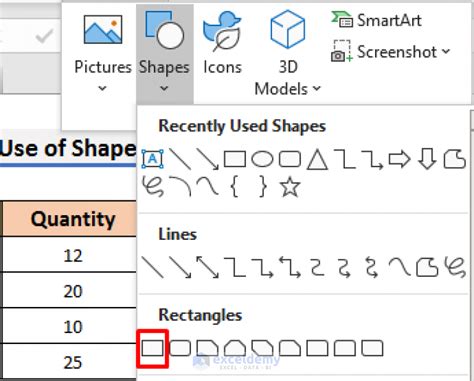Select the cell containing 12

(69, 255)
